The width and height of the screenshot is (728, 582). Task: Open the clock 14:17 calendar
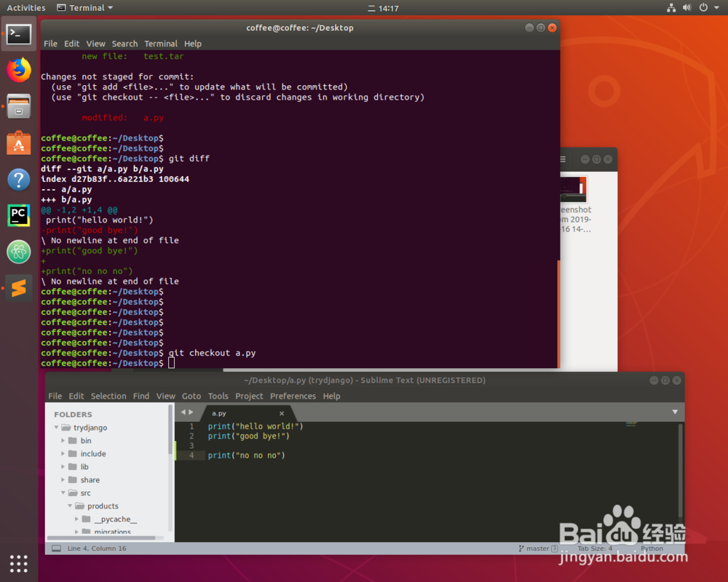point(384,8)
